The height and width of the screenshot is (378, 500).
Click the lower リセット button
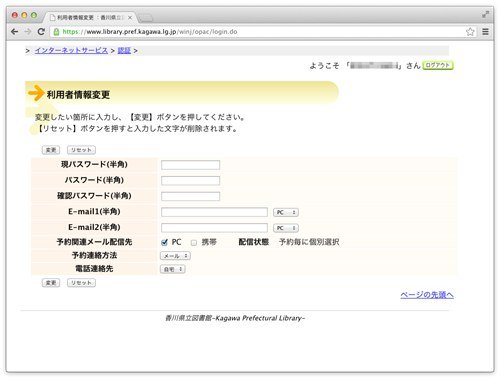click(81, 283)
